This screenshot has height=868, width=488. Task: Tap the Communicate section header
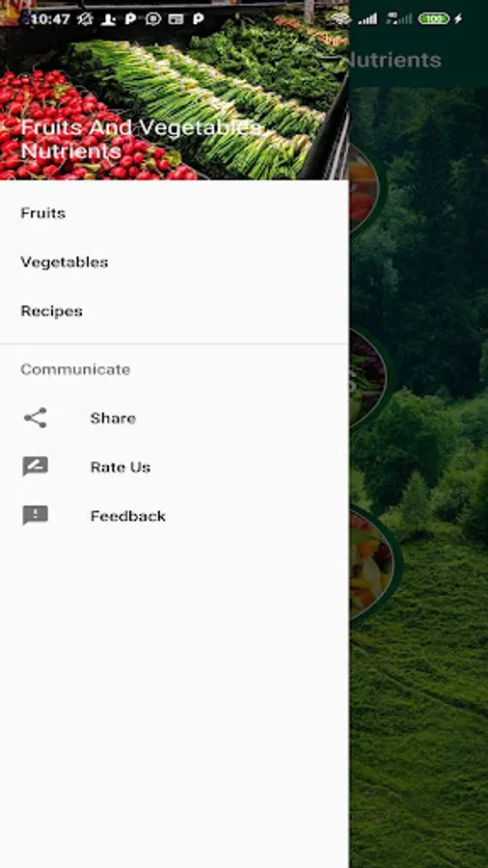coord(75,369)
